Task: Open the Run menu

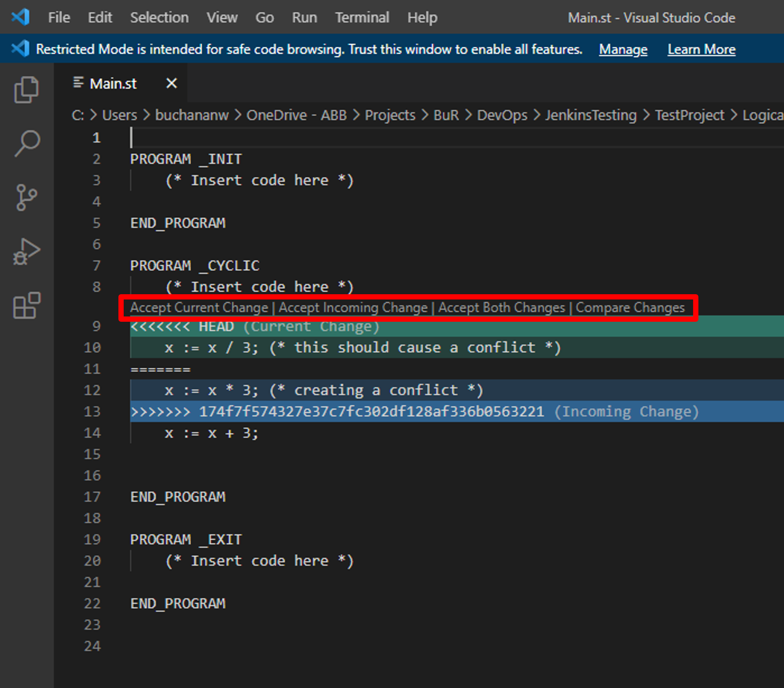Action: pos(305,18)
